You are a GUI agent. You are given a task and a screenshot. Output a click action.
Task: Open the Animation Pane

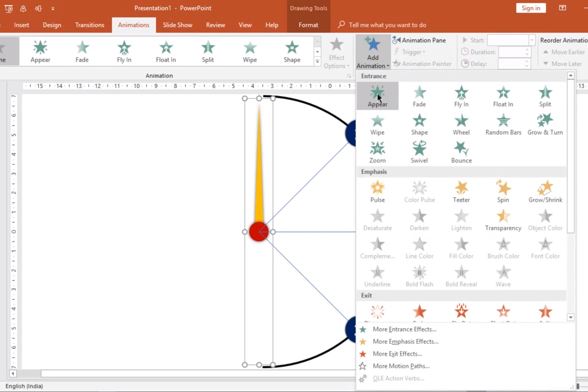click(x=419, y=40)
